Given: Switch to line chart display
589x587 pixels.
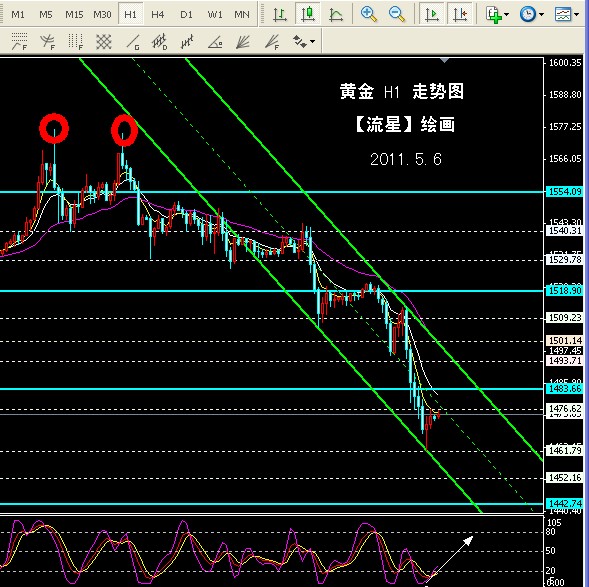Looking at the screenshot, I should [x=336, y=14].
